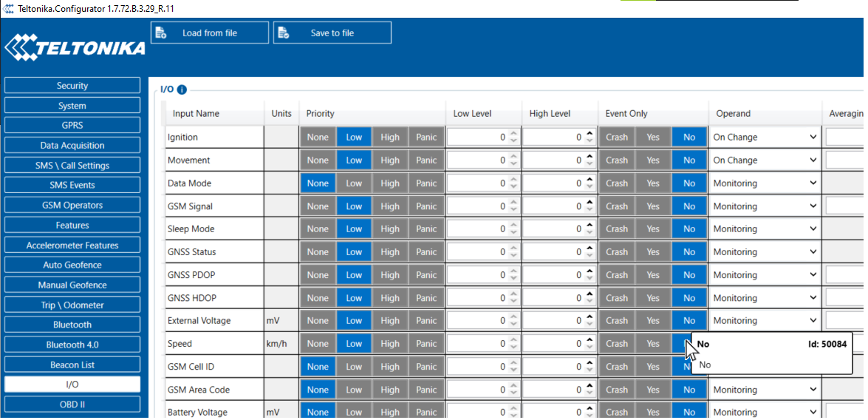The width and height of the screenshot is (868, 420).
Task: Open GSM Signal Operand dropdown
Action: (765, 206)
